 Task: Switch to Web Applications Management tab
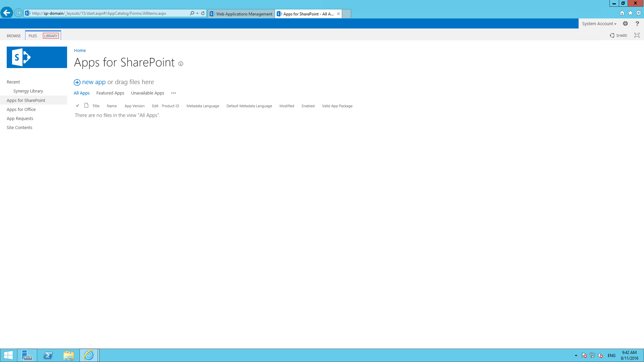241,14
